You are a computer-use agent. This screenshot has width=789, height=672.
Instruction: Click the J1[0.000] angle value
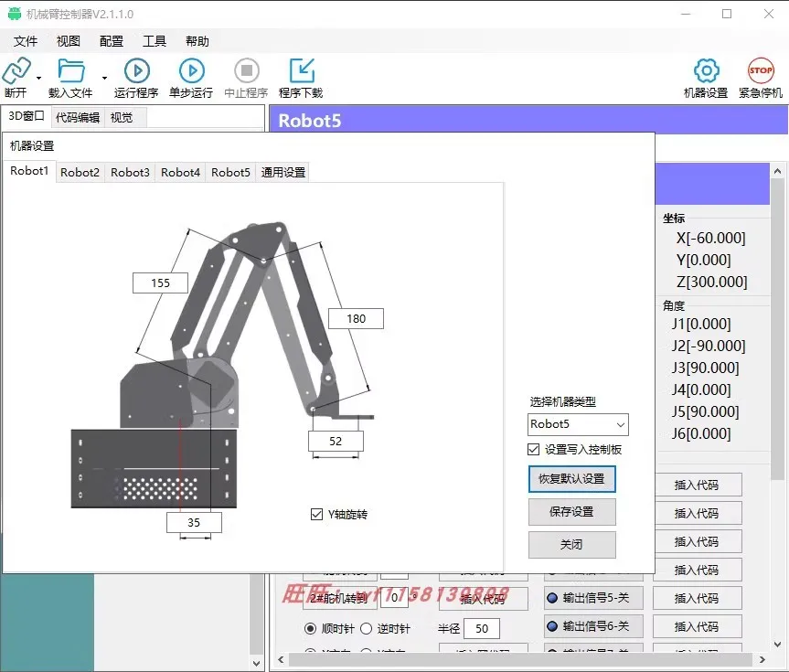click(x=701, y=325)
